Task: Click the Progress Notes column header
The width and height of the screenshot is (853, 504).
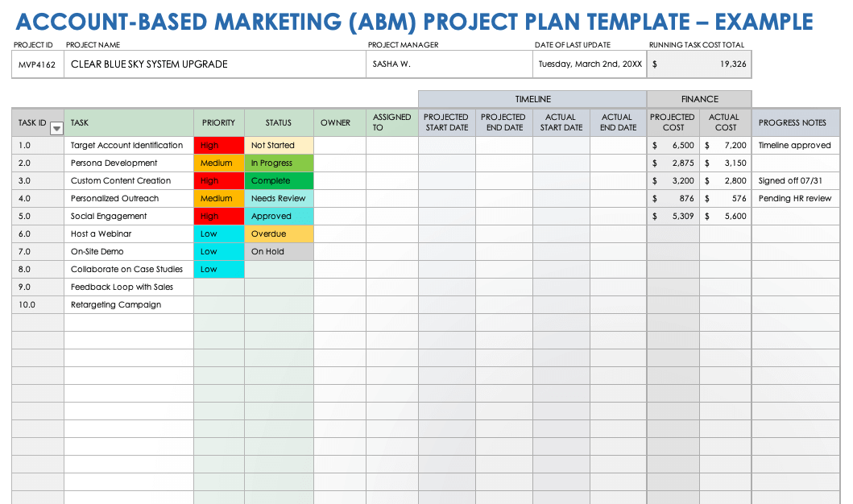Action: tap(793, 123)
